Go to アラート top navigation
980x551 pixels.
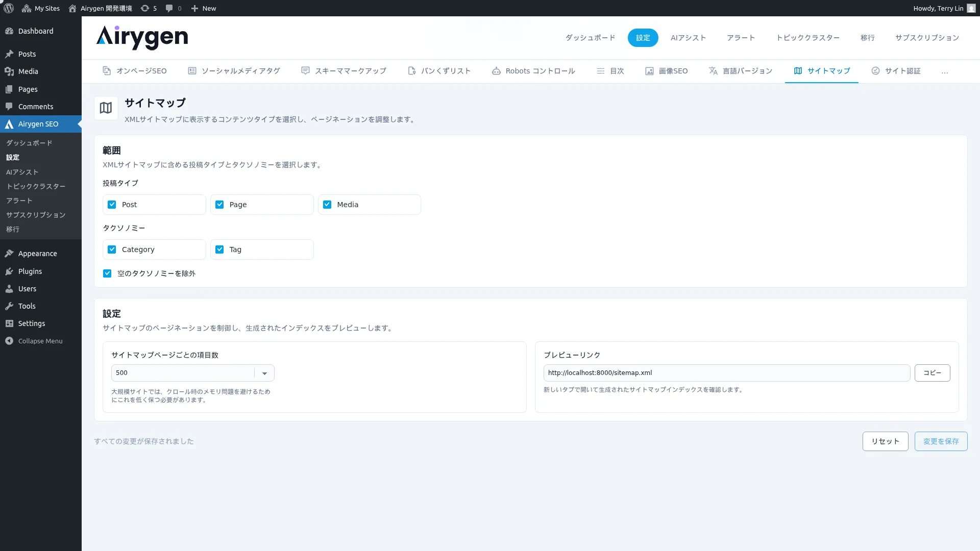pyautogui.click(x=741, y=38)
